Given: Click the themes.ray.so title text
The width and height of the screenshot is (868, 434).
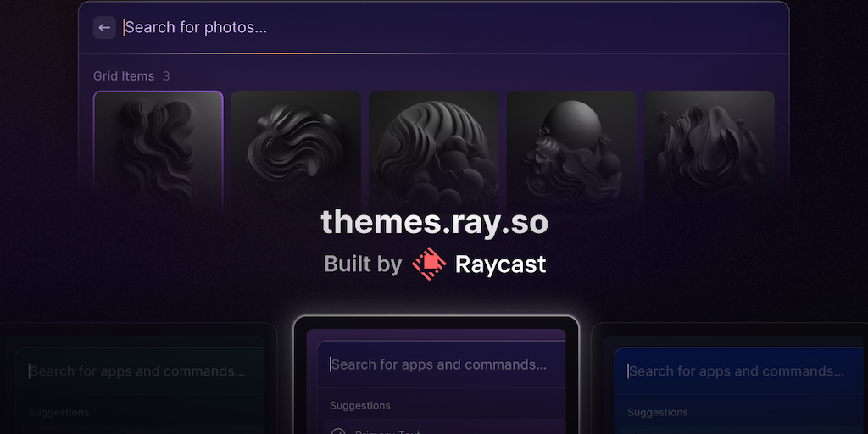Looking at the screenshot, I should (435, 223).
